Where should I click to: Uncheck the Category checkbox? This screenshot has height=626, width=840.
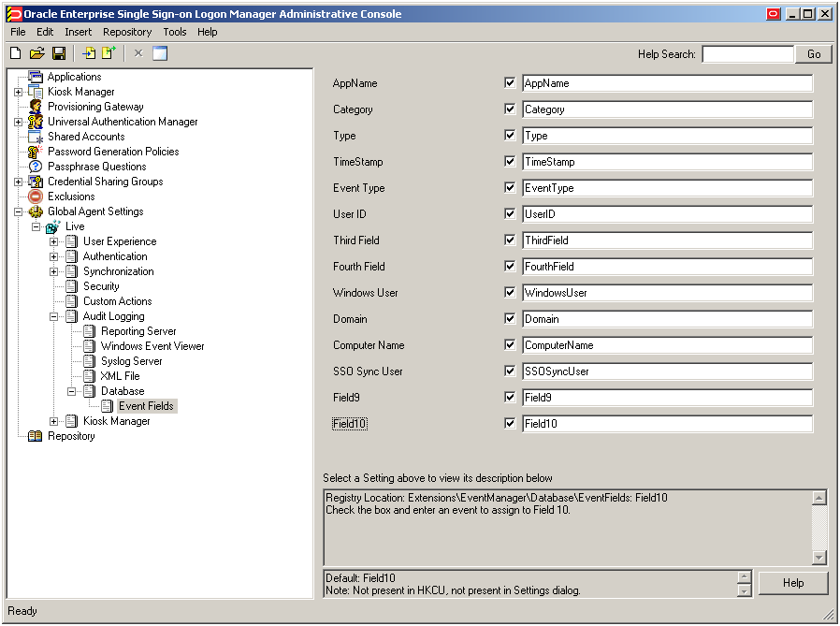[x=510, y=109]
